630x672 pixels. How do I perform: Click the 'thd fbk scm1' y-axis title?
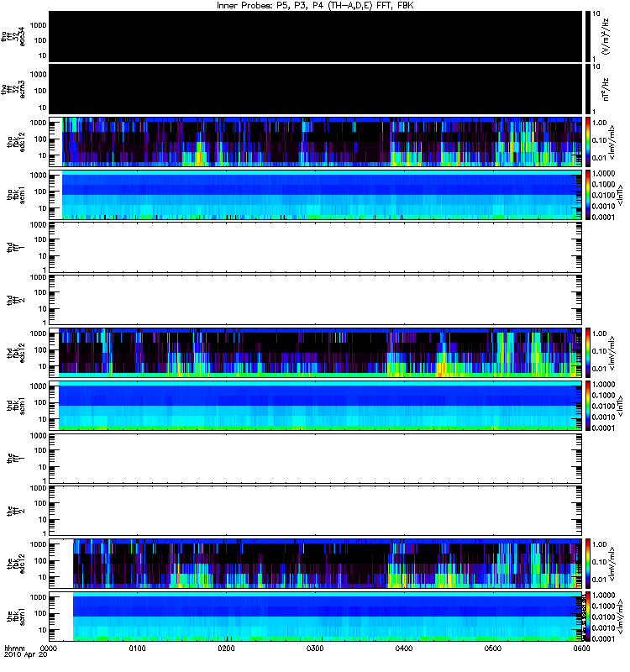[16, 406]
